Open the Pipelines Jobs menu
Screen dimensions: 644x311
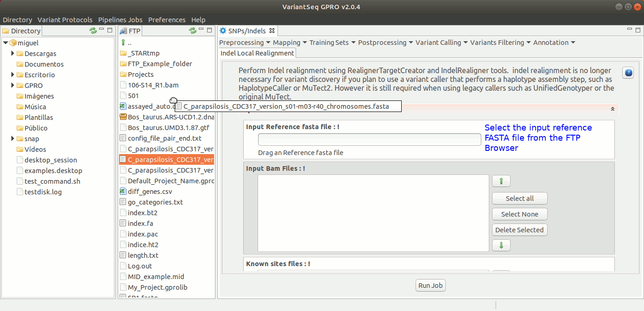tap(120, 20)
